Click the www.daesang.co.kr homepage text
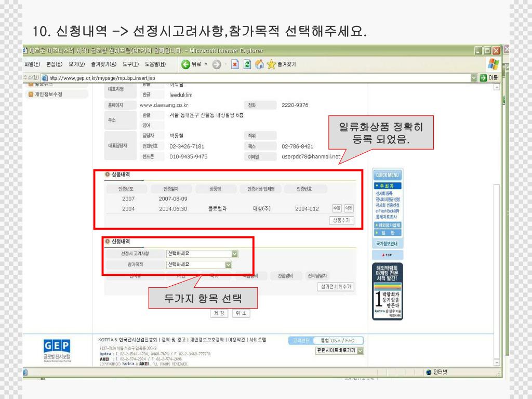Image resolution: width=532 pixels, height=399 pixels. [x=164, y=105]
